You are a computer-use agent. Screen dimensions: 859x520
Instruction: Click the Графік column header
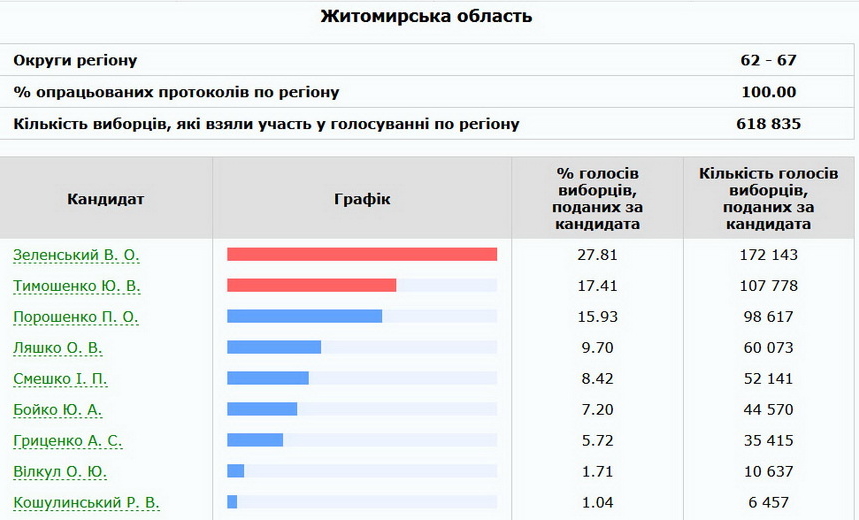click(362, 199)
